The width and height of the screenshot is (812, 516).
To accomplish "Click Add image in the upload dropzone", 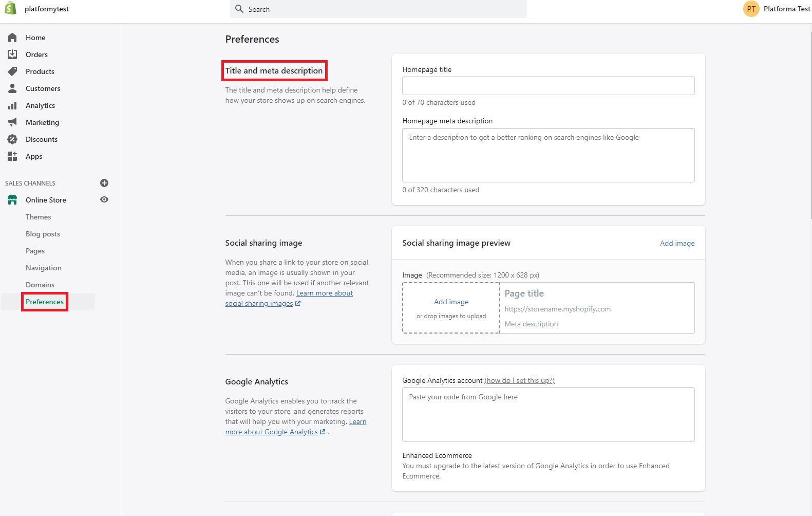I will [451, 302].
